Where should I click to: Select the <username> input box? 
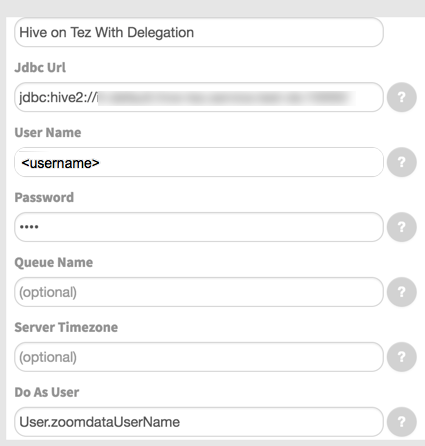(199, 162)
